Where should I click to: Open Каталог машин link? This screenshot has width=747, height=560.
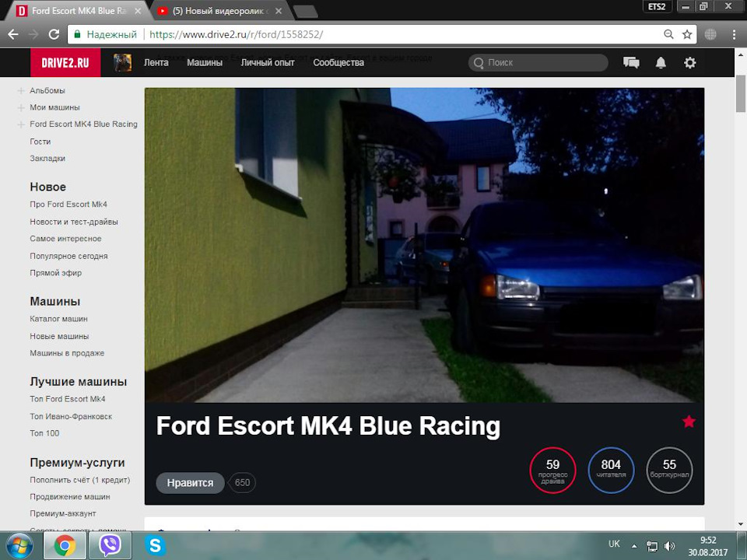(x=58, y=319)
